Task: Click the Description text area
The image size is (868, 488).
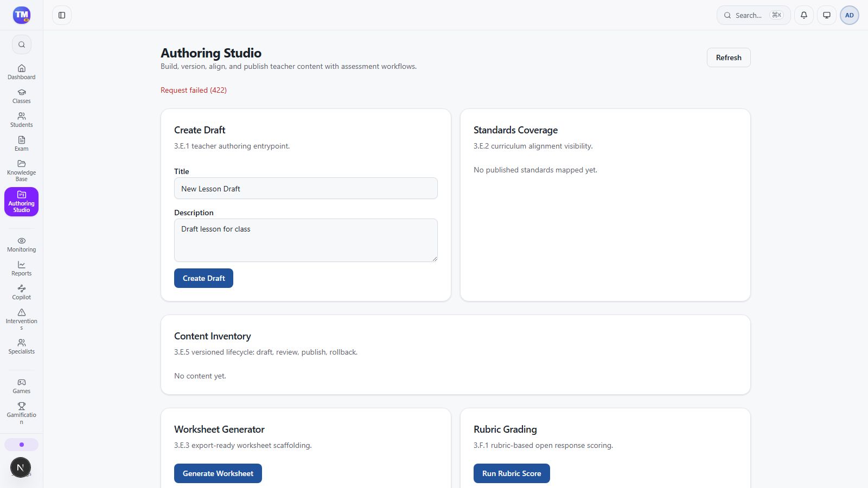Action: pos(306,240)
